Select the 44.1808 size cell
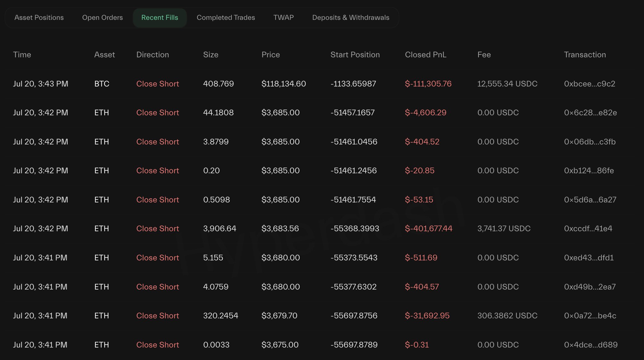 [x=218, y=113]
